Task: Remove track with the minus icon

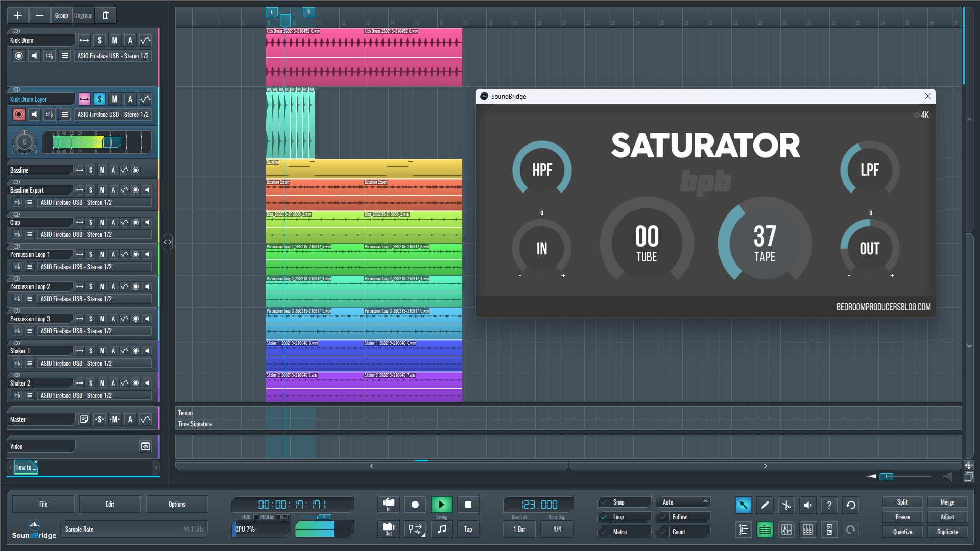Action: tap(39, 15)
